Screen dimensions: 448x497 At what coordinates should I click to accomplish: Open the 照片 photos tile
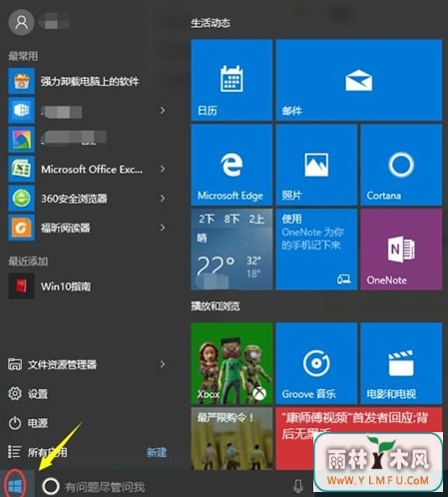[x=316, y=165]
